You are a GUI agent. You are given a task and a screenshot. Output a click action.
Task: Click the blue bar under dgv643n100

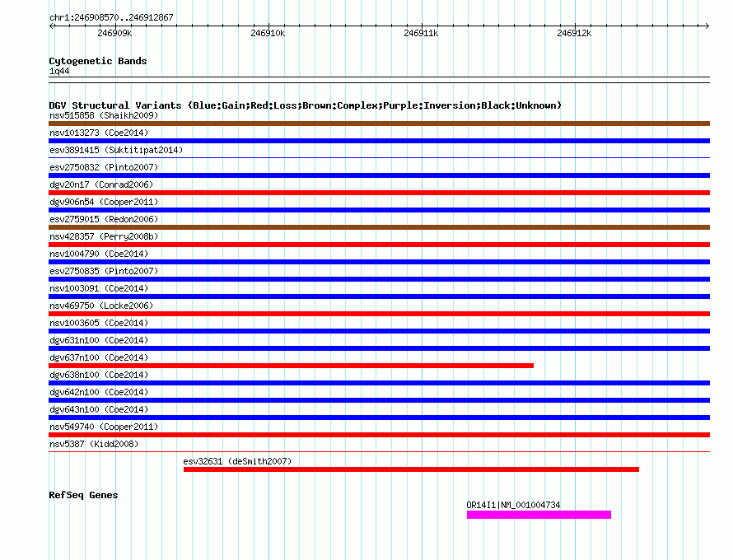(379, 418)
